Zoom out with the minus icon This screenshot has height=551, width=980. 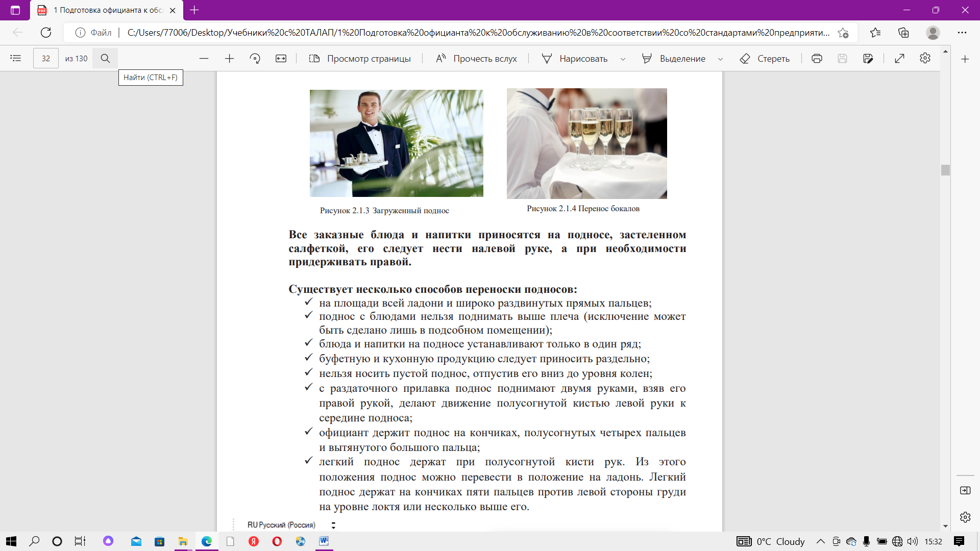(204, 58)
